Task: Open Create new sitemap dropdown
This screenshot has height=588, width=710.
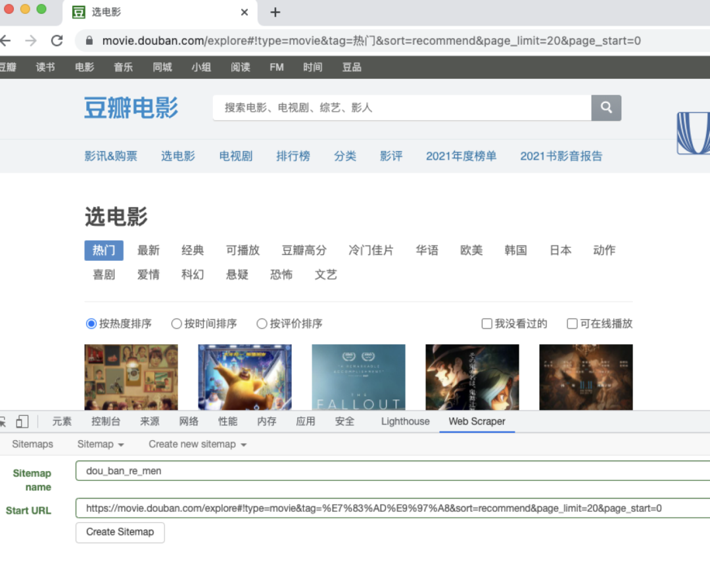Action: [x=197, y=444]
